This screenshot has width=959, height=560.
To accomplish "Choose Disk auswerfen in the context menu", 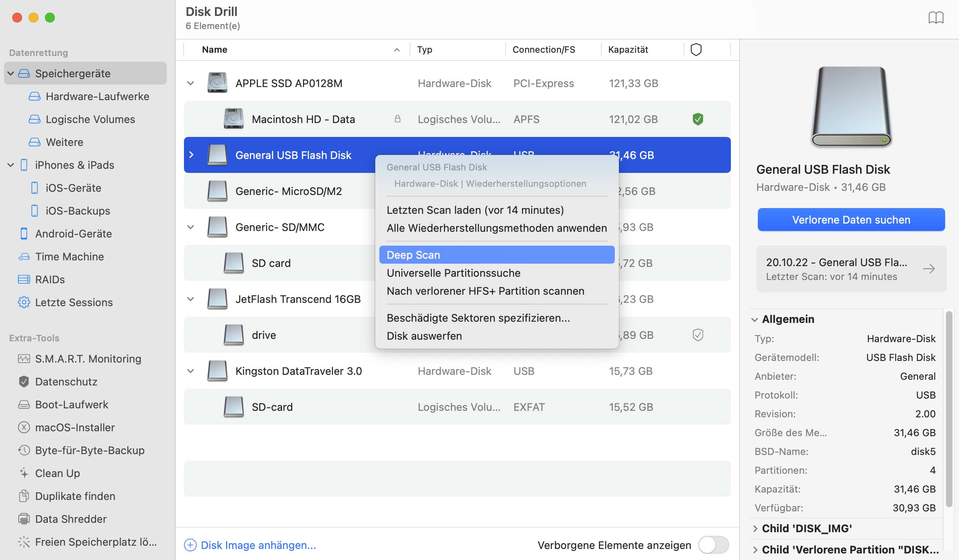I will click(497, 336).
